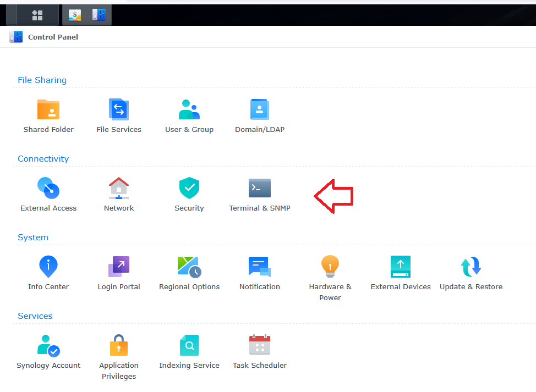Open the Security shield icon
Viewport: 536px width, 392px height.
[x=189, y=189]
